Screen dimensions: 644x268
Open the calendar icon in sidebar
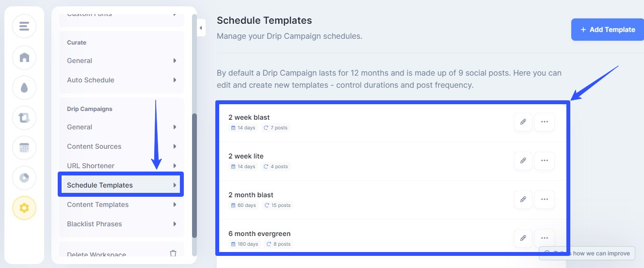pos(24,148)
